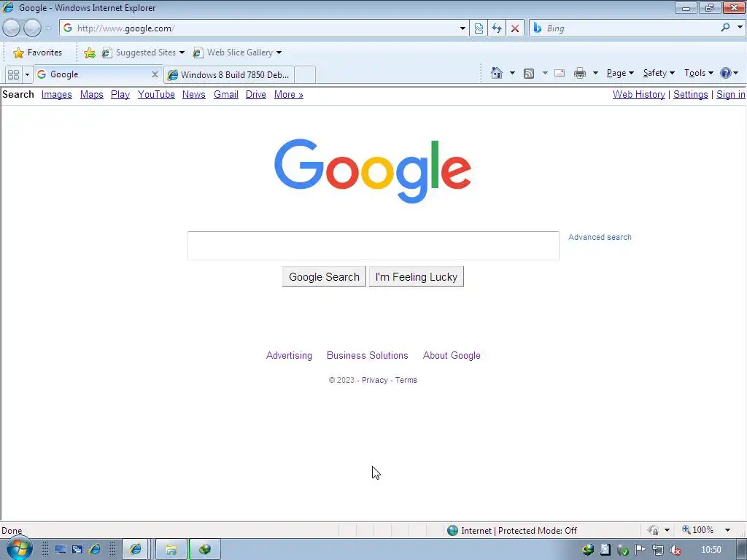Viewport: 747px width, 560px height.
Task: Open the Gmail link
Action: [x=226, y=94]
